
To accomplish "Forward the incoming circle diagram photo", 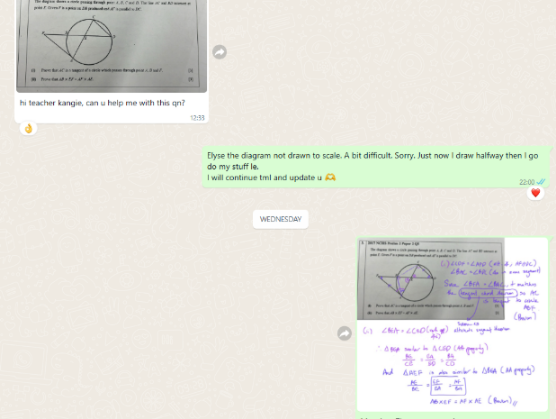I will [219, 52].
